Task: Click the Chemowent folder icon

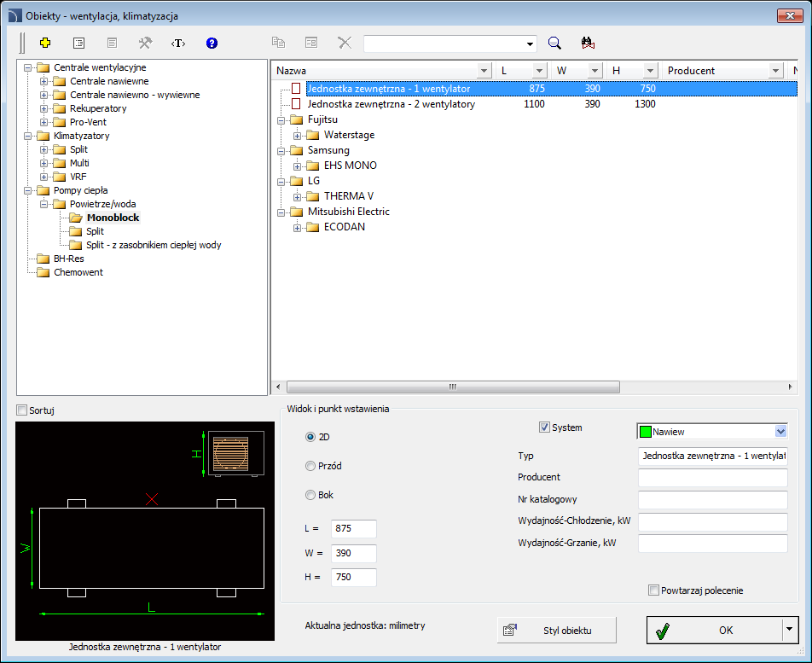Action: click(x=43, y=272)
